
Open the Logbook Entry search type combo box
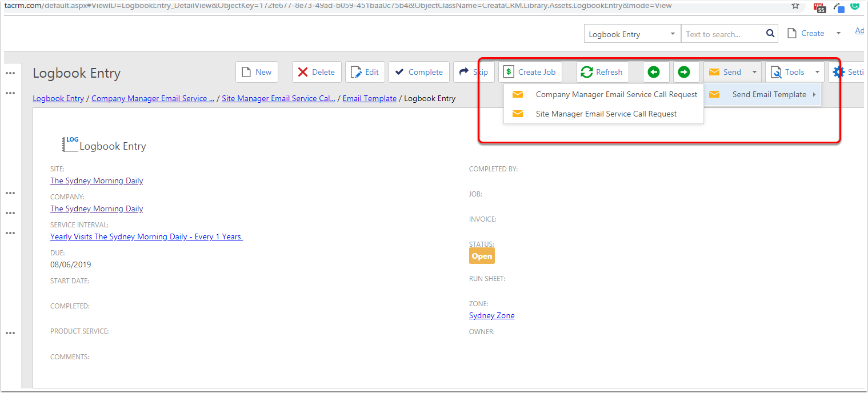click(x=631, y=34)
